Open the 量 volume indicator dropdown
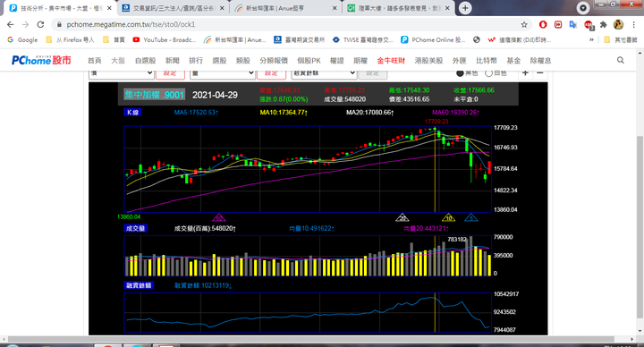The width and height of the screenshot is (644, 347). pos(223,73)
